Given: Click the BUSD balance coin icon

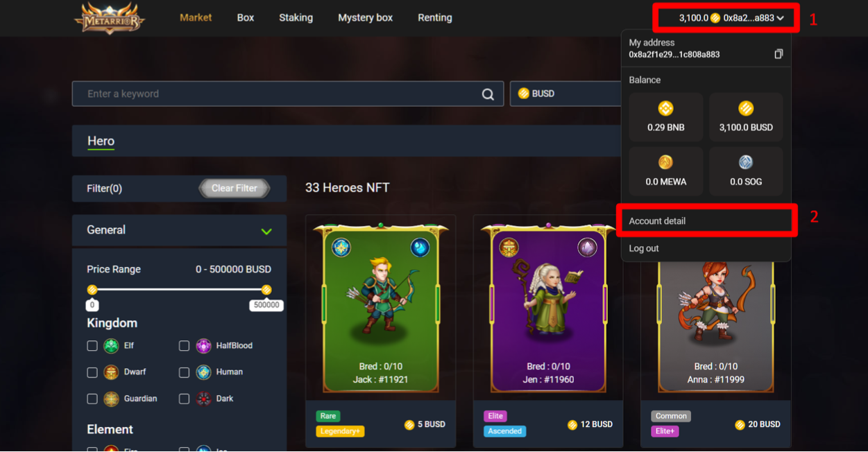Looking at the screenshot, I should click(x=745, y=108).
